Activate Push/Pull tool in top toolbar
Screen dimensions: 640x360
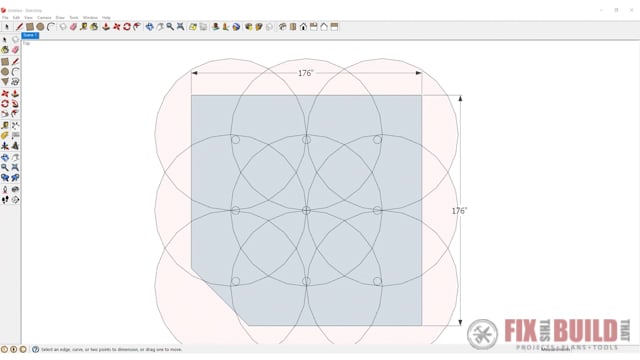[x=106, y=27]
